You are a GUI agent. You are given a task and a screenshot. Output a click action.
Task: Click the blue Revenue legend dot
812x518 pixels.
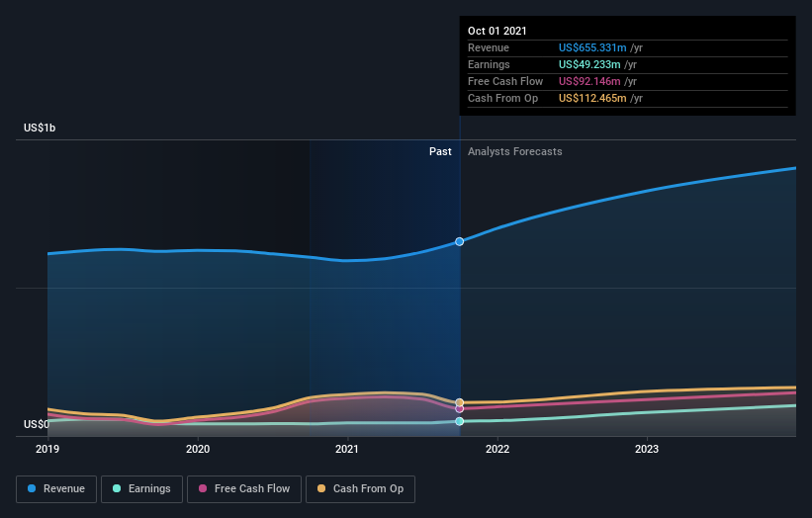(x=32, y=488)
